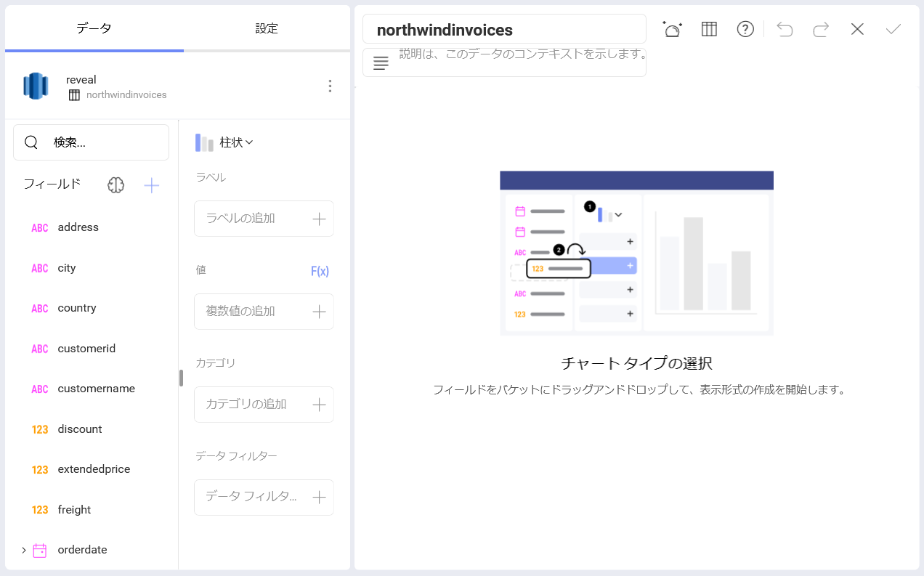Open the machine learning brain icon
924x576 pixels.
pyautogui.click(x=116, y=185)
